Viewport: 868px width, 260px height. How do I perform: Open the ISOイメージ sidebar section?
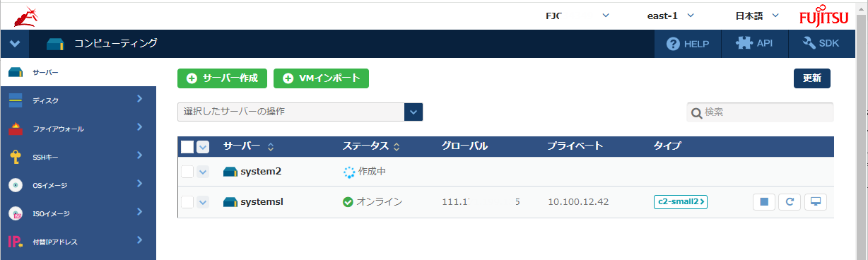point(78,213)
